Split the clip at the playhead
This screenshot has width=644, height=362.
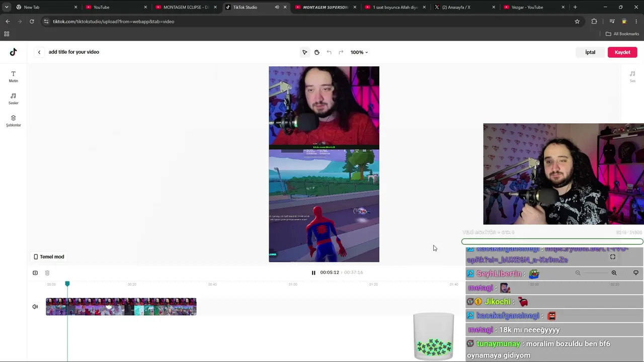click(x=35, y=273)
